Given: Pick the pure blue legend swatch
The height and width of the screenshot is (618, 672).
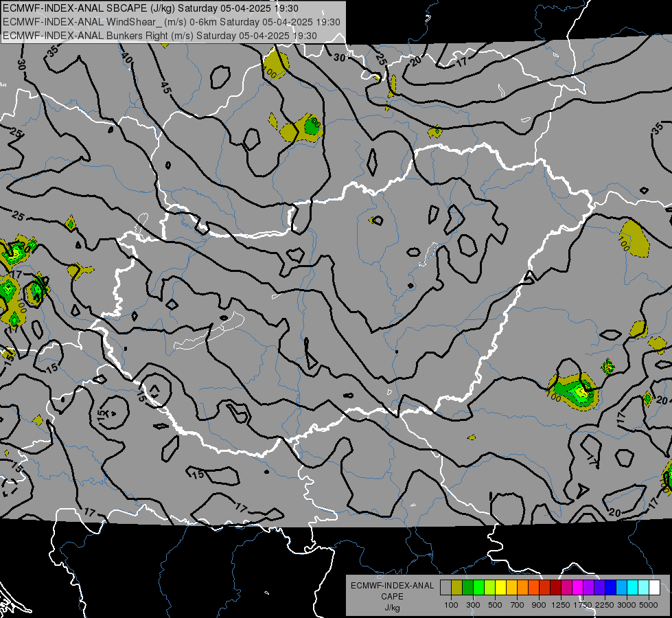Looking at the screenshot, I should [x=611, y=587].
